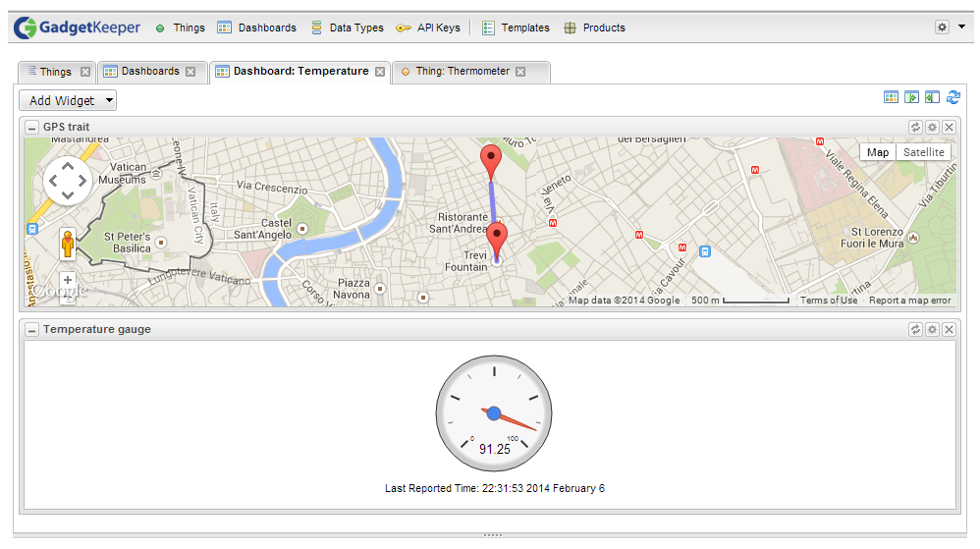Click the GadgetKeeper logo
This screenshot has width=980, height=549.
tap(77, 27)
